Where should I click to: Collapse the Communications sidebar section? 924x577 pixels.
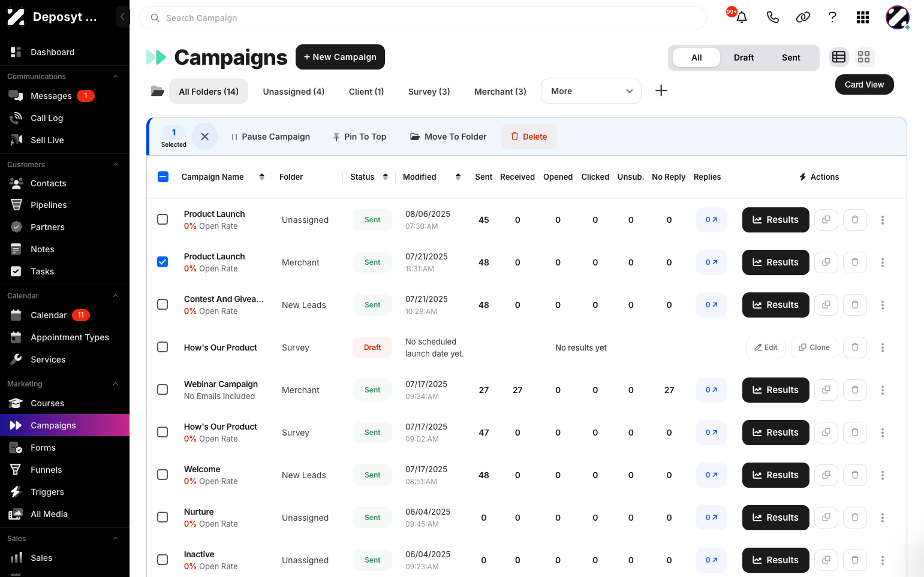coord(116,77)
